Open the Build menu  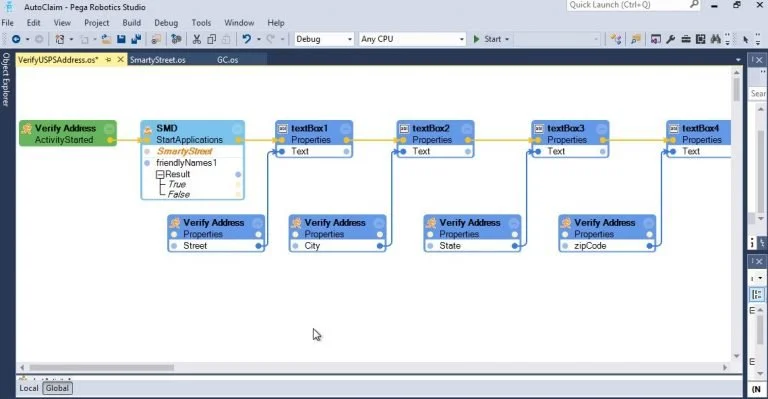coord(131,23)
